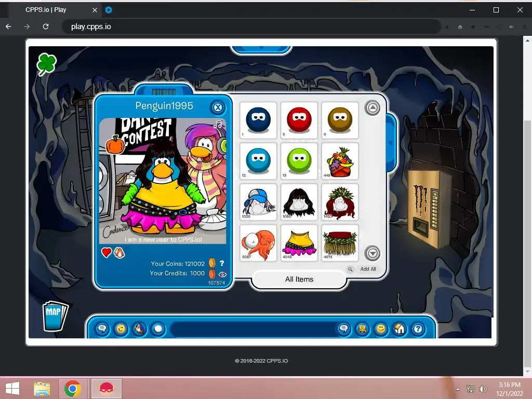Click the play.cpps.io address bar

pyautogui.click(x=251, y=26)
